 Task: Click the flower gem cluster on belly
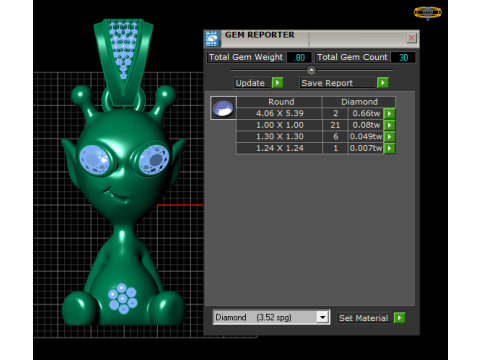(122, 299)
